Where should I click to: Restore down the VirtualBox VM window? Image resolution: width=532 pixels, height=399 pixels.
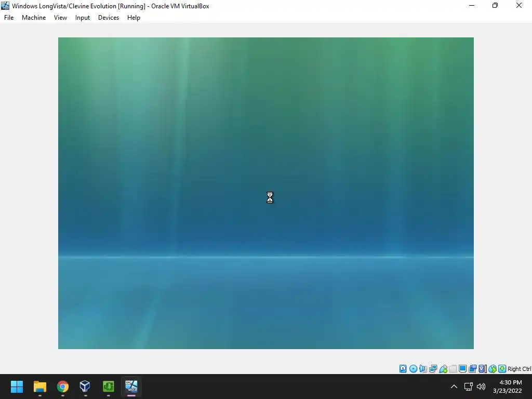(495, 6)
